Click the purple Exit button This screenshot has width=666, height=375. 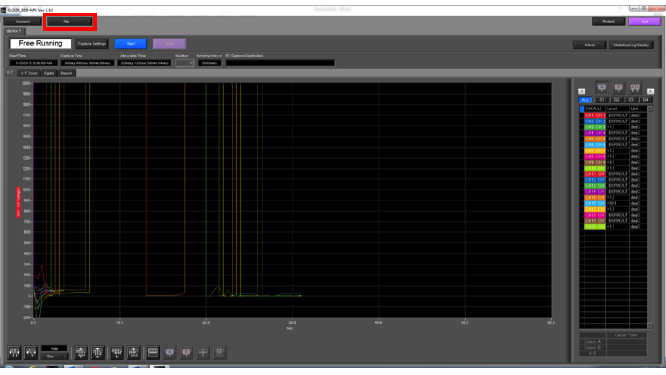click(644, 21)
